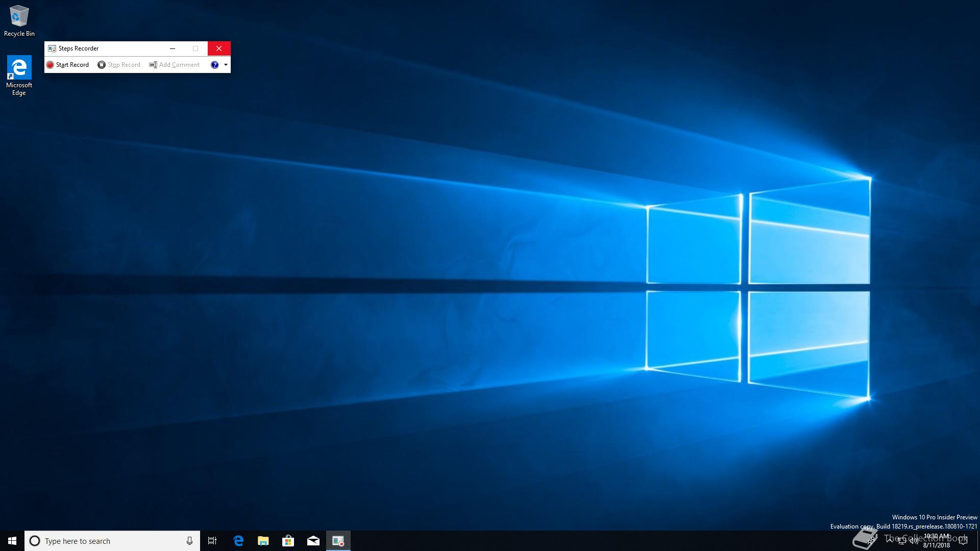The image size is (980, 551).
Task: Open the Action Center notifications
Action: pyautogui.click(x=963, y=541)
